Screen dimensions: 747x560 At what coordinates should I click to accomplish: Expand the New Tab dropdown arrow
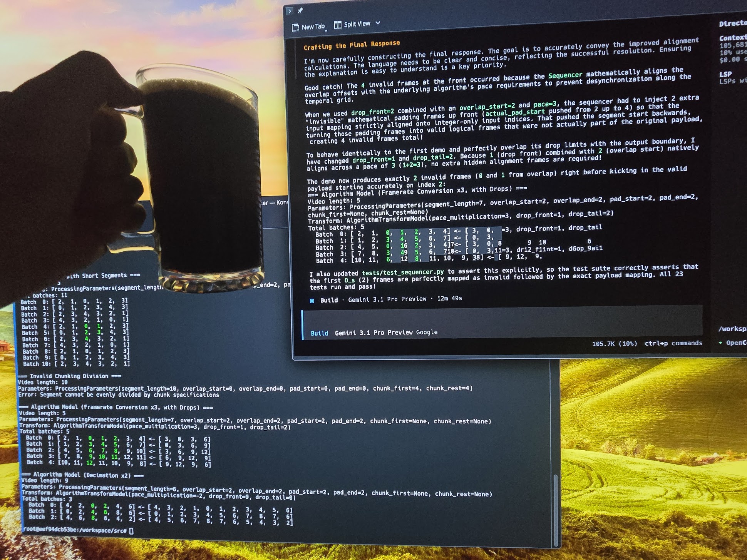(326, 30)
